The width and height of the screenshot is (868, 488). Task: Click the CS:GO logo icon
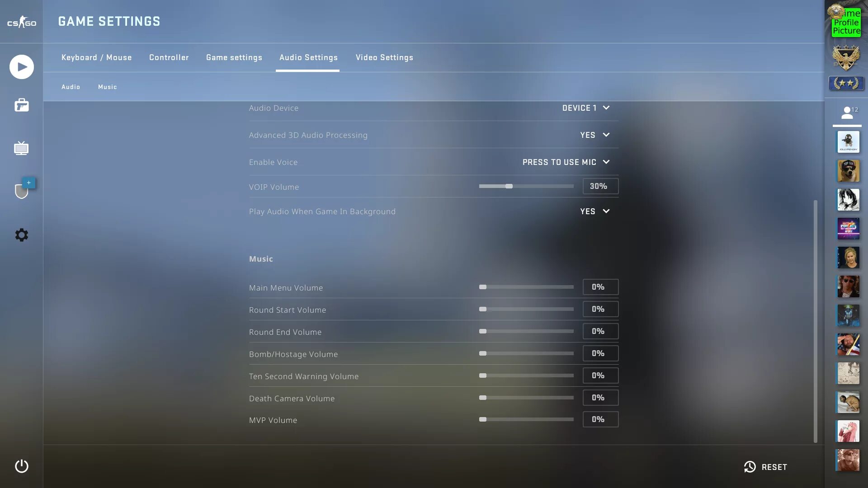coord(21,21)
